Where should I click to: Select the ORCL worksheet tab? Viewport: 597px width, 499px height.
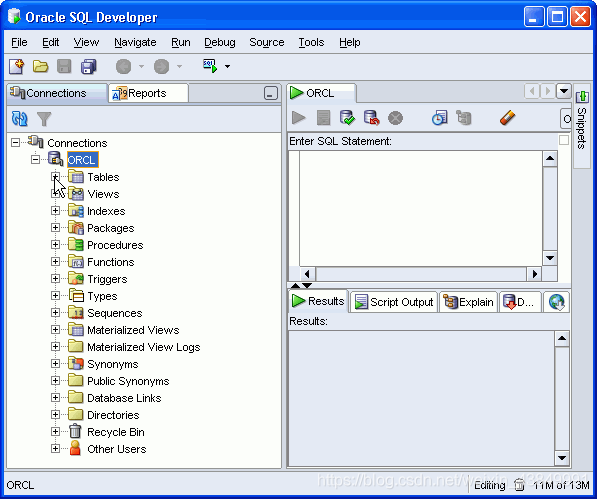322,93
